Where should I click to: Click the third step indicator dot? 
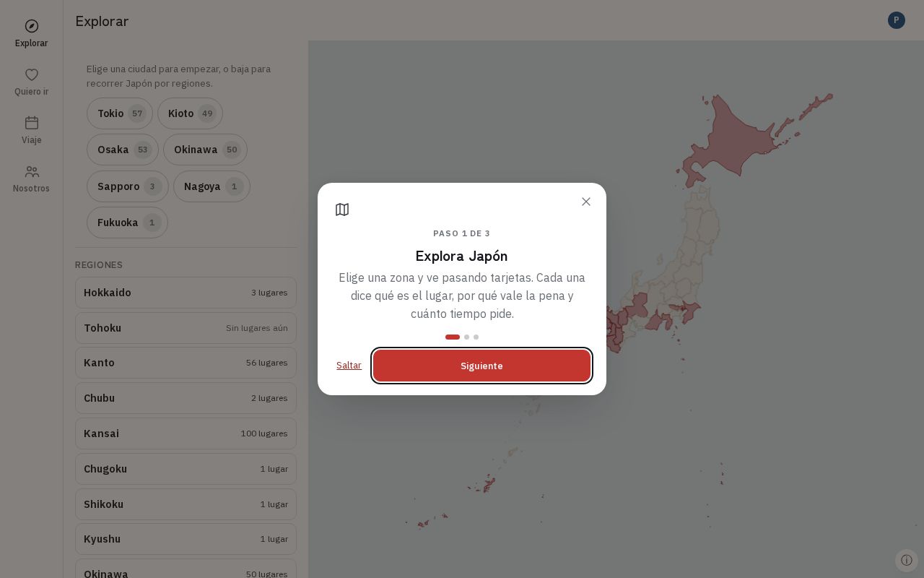[476, 337]
